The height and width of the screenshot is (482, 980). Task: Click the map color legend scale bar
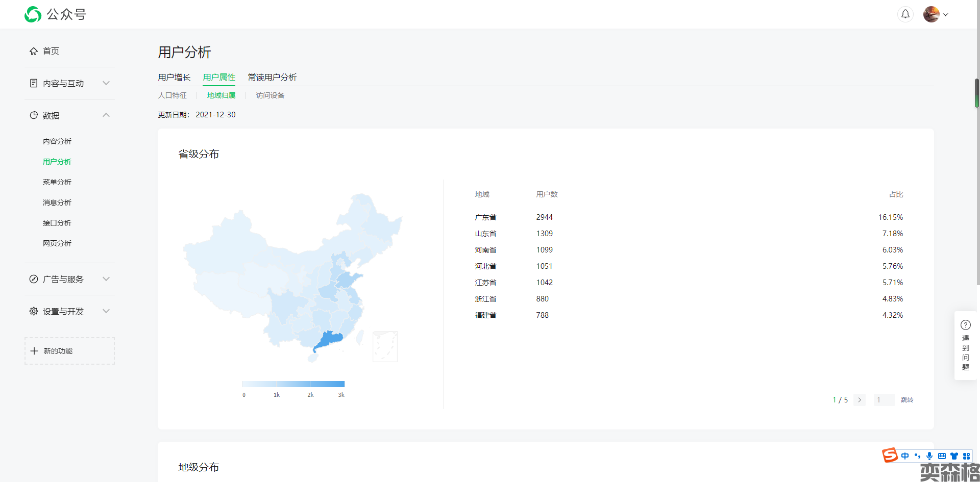293,384
